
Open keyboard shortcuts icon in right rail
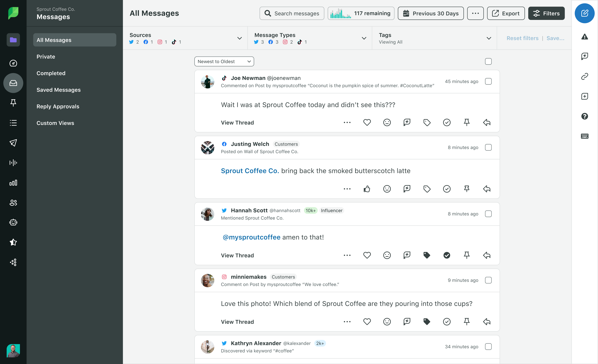click(584, 136)
